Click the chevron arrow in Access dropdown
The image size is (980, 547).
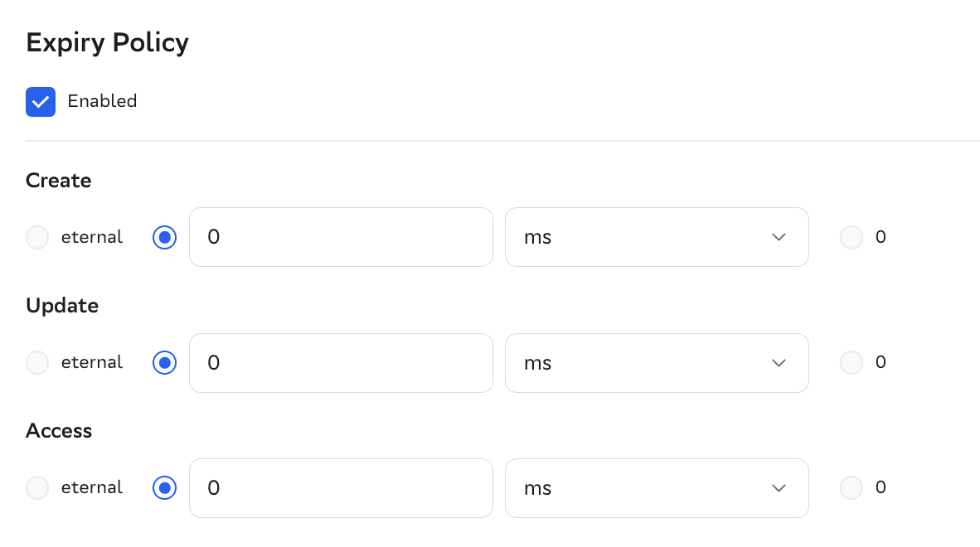point(779,488)
